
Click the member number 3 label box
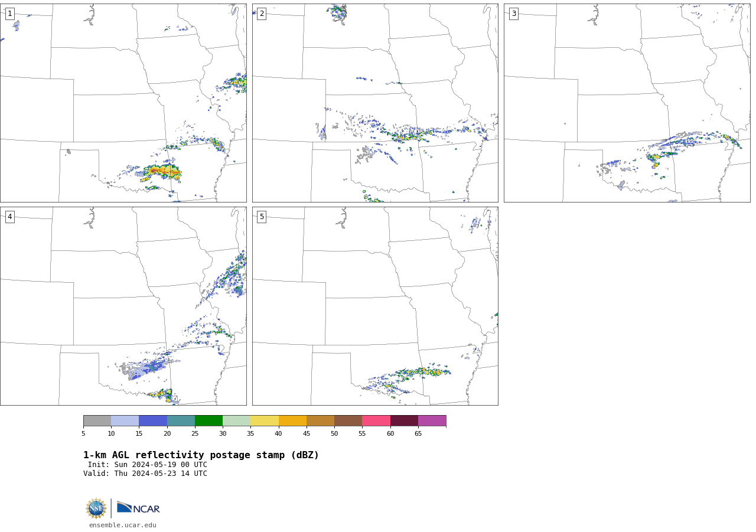coord(513,14)
